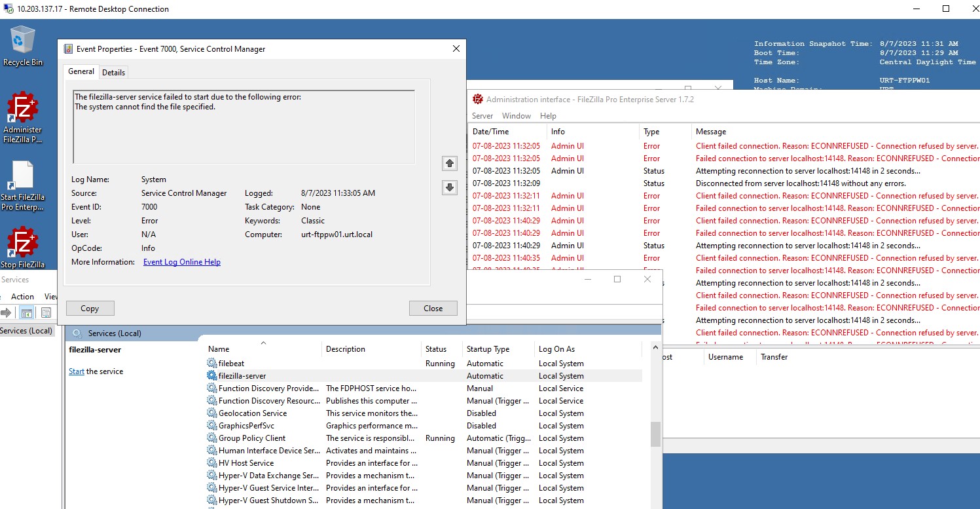980x509 pixels.
Task: Open the Recycle Bin desktop icon
Action: point(22,46)
